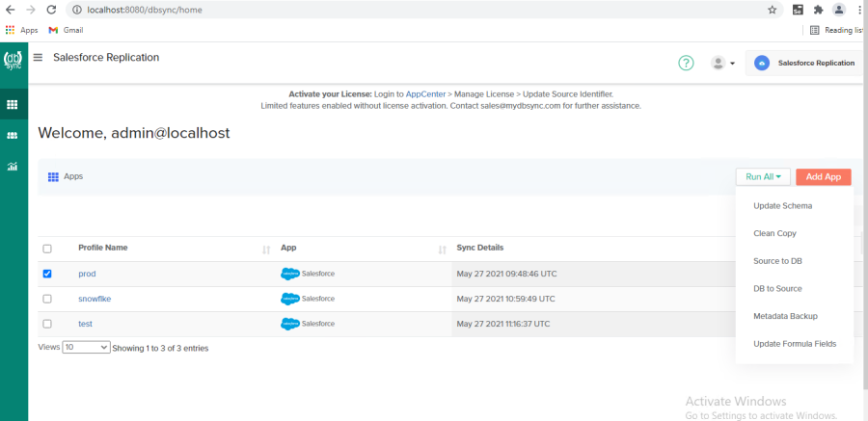
Task: Open the help question mark icon
Action: coord(686,63)
